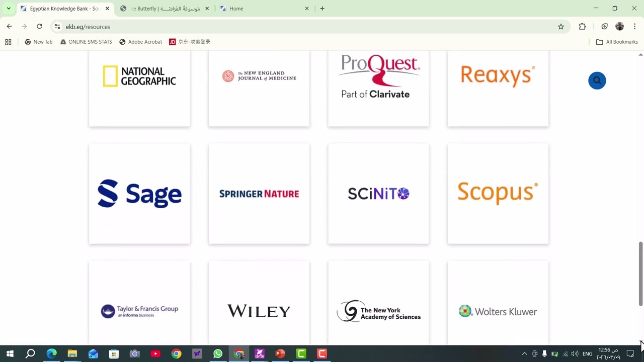The height and width of the screenshot is (362, 644).
Task: Close the Butterfly encyclopedia tab
Action: 207,9
